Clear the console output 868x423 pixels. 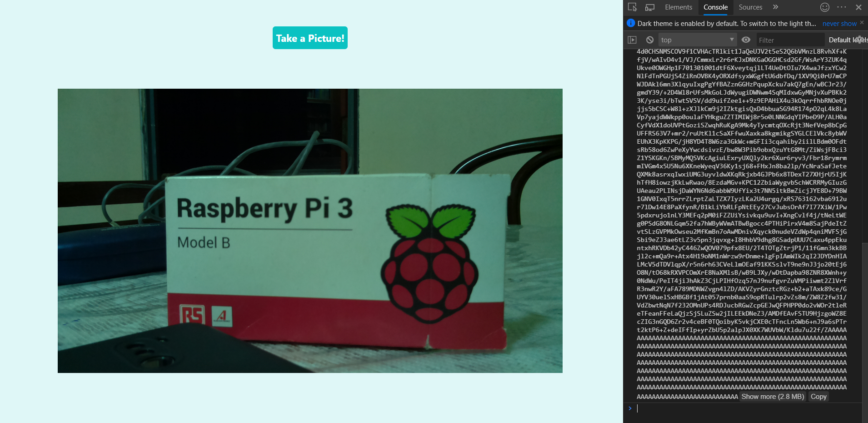click(650, 40)
